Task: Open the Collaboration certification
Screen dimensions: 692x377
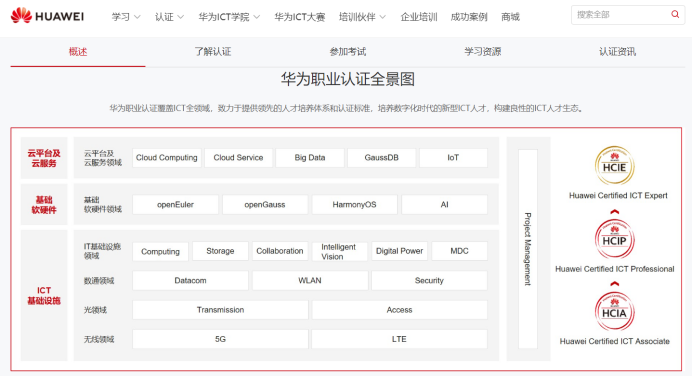Action: pos(280,251)
